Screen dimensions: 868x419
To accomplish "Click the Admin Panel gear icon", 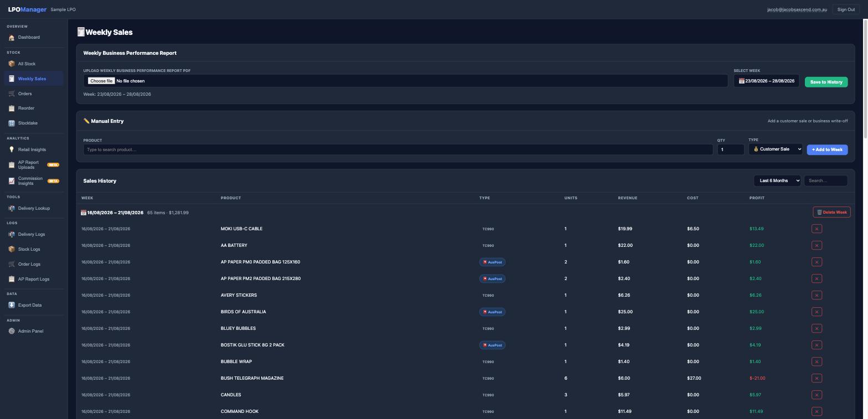I will pyautogui.click(x=12, y=332).
